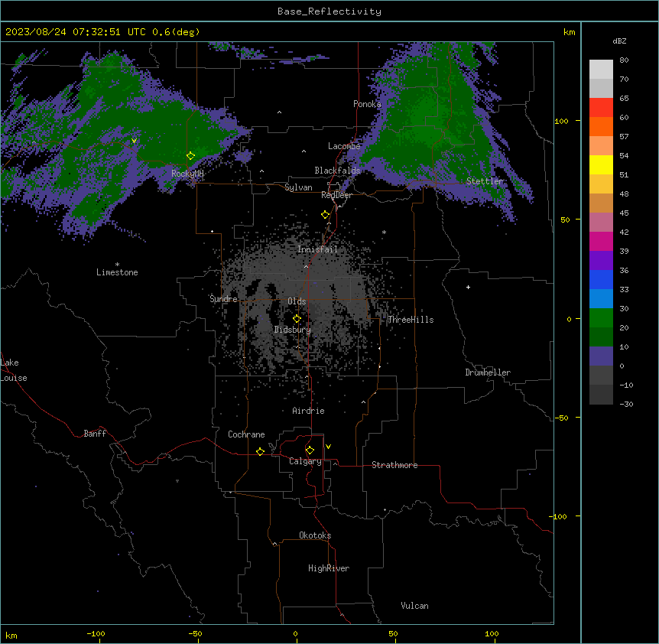Select the Didsbury label

[292, 330]
